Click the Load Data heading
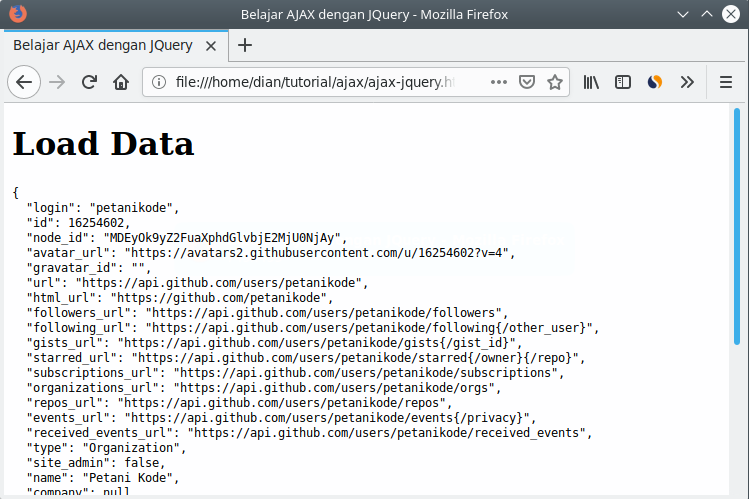This screenshot has height=499, width=749. click(103, 144)
